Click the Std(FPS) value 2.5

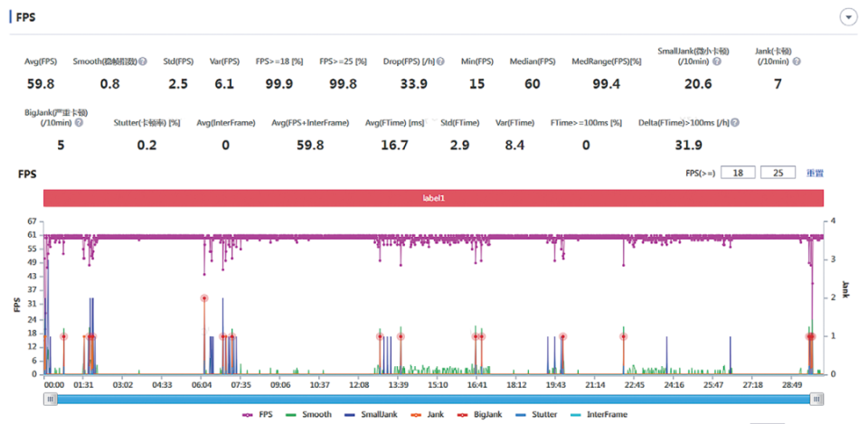178,84
